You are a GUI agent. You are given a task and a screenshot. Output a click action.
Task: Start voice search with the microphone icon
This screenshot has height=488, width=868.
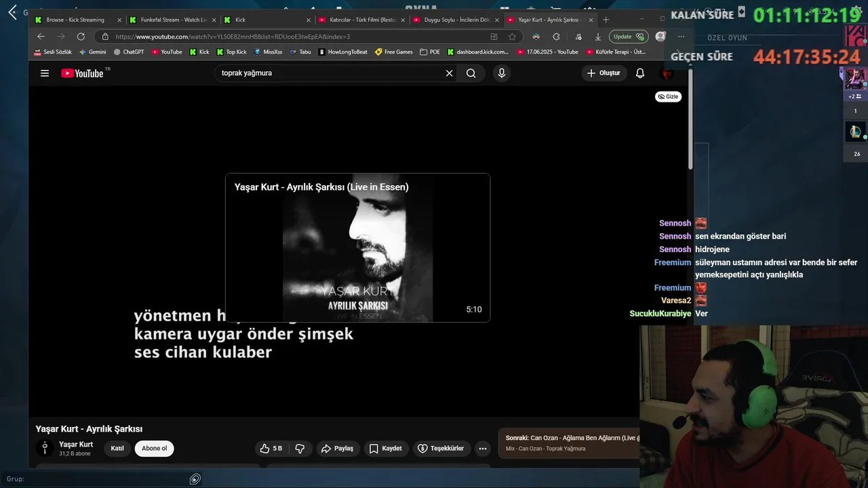point(501,73)
